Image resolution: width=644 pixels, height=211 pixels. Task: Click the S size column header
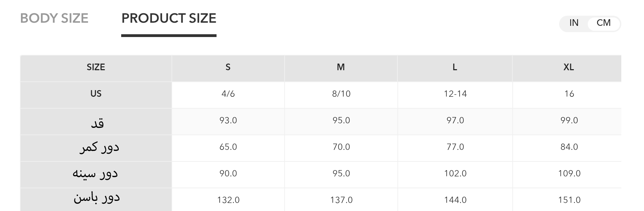[x=228, y=67]
